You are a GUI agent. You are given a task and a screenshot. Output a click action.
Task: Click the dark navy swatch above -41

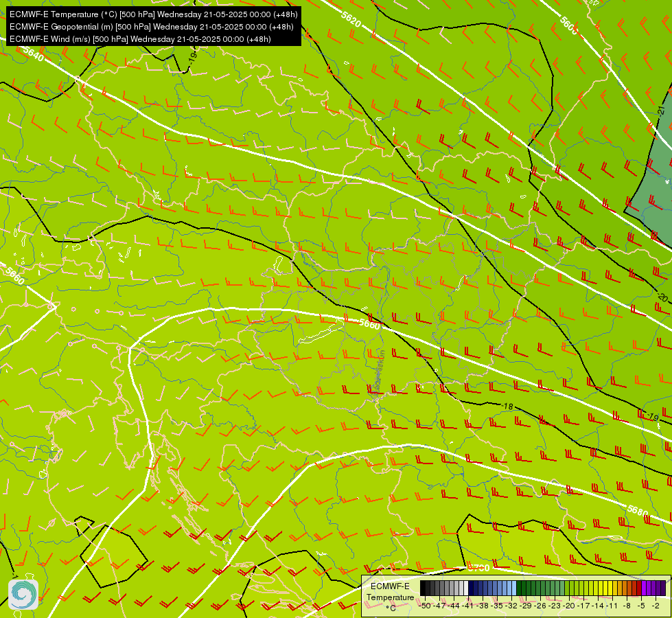471,588
